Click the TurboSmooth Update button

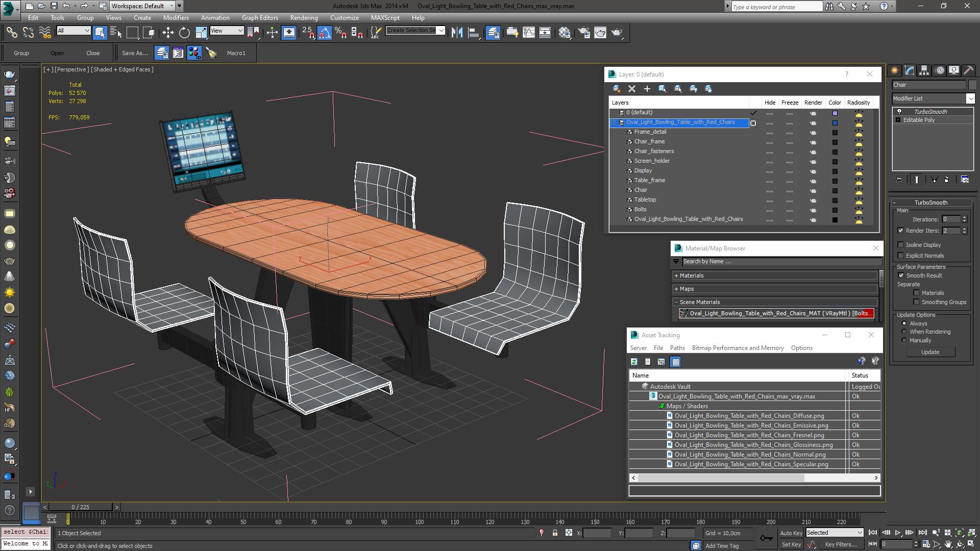coord(929,352)
